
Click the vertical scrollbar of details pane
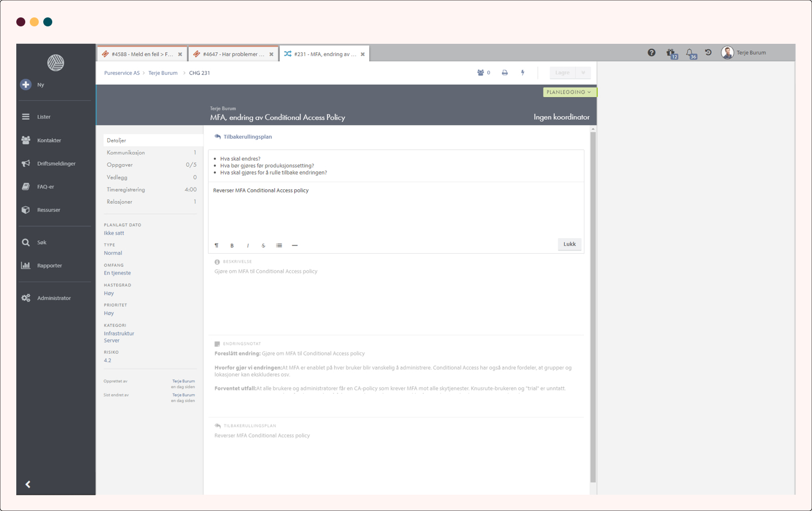click(593, 303)
